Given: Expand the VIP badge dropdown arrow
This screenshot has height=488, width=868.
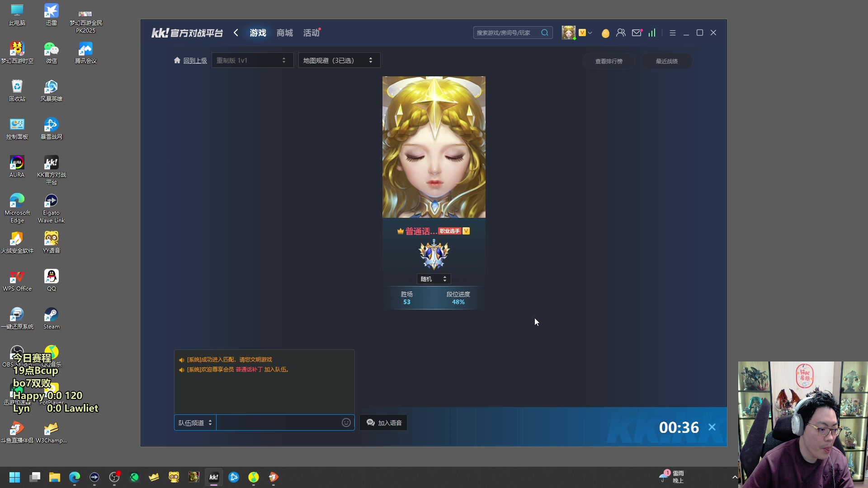Looking at the screenshot, I should click(590, 33).
